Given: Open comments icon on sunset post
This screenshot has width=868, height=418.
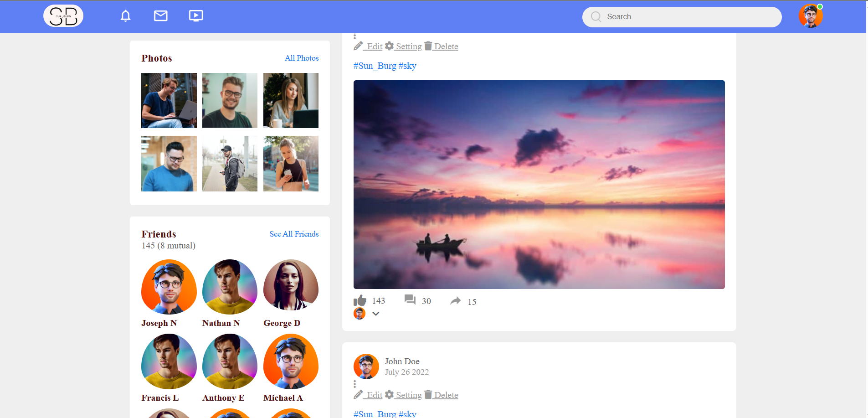Looking at the screenshot, I should click(x=410, y=300).
